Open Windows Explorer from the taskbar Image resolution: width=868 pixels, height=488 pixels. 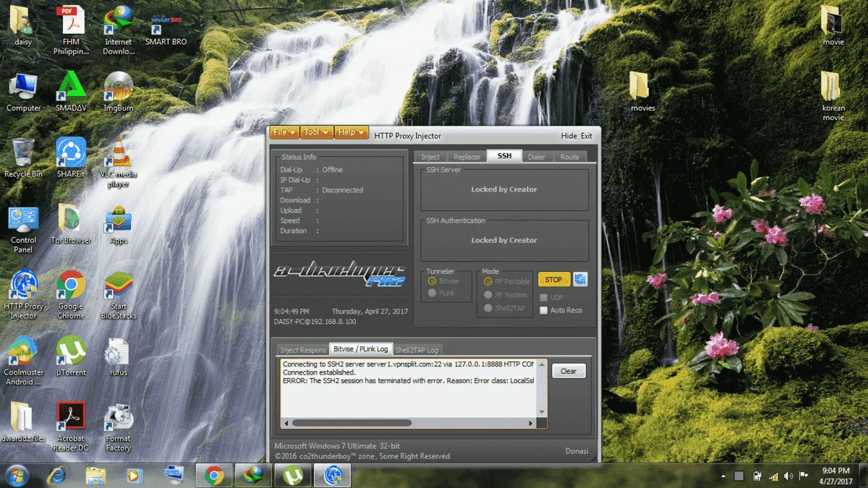click(95, 475)
